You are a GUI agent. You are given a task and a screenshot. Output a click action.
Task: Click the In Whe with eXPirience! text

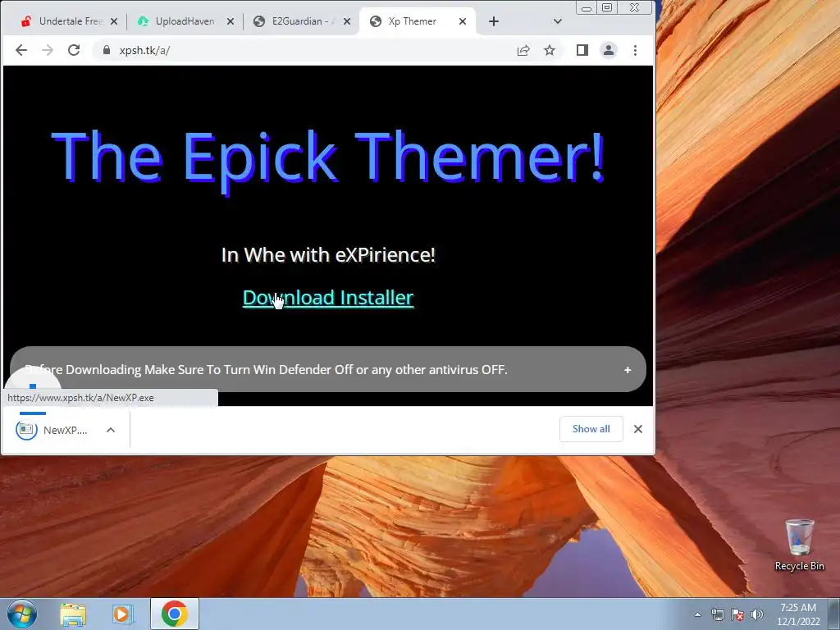click(328, 255)
